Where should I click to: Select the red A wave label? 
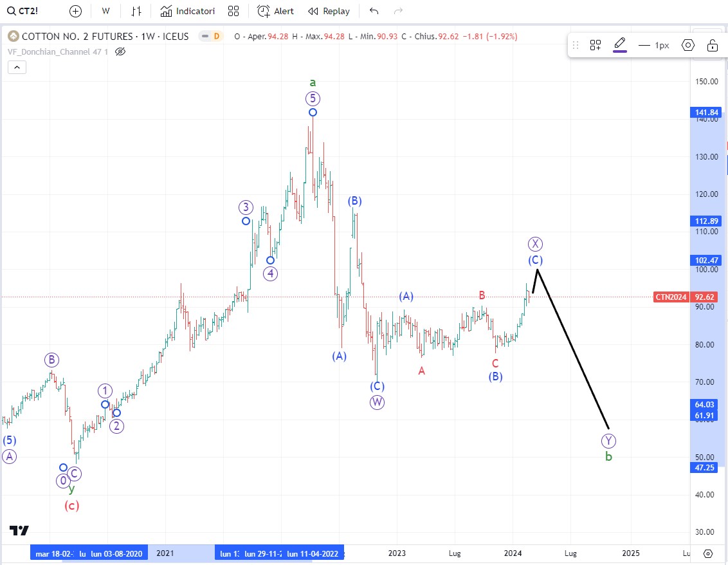pyautogui.click(x=422, y=371)
